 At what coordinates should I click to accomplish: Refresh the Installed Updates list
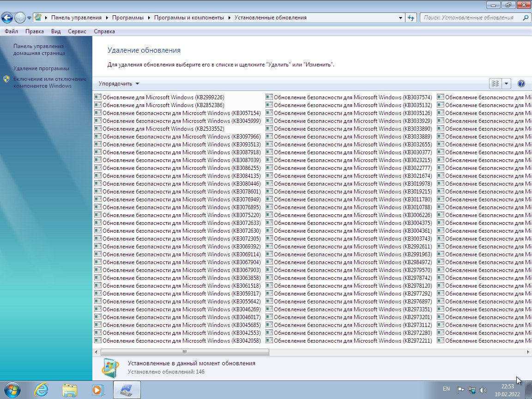point(411,18)
